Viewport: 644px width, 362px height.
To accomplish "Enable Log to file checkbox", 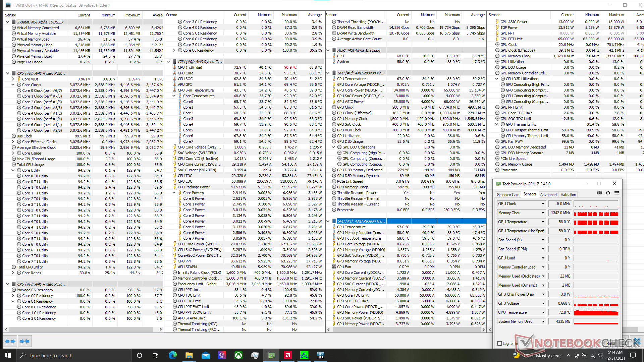I will click(x=500, y=343).
